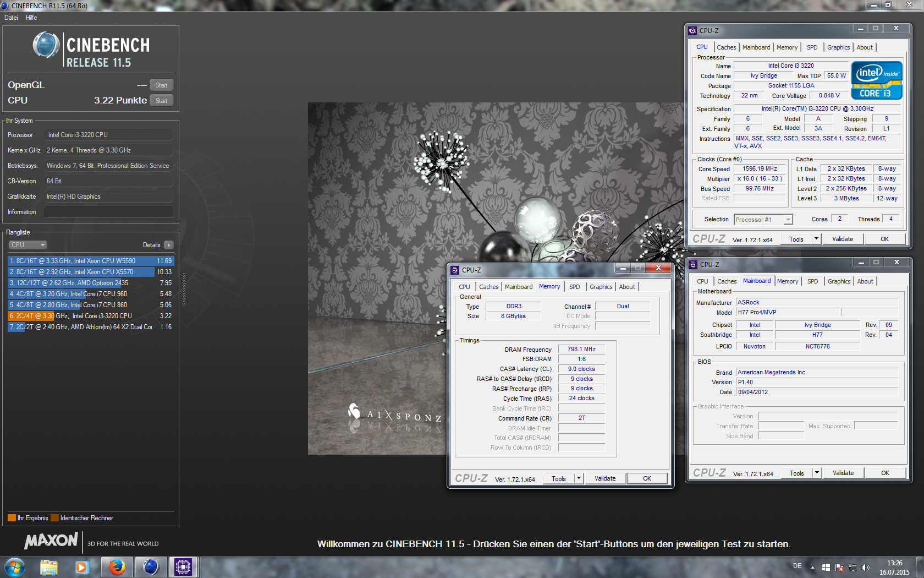924x578 pixels.
Task: Select ranking row Core i7 CPU 860
Action: (91, 305)
